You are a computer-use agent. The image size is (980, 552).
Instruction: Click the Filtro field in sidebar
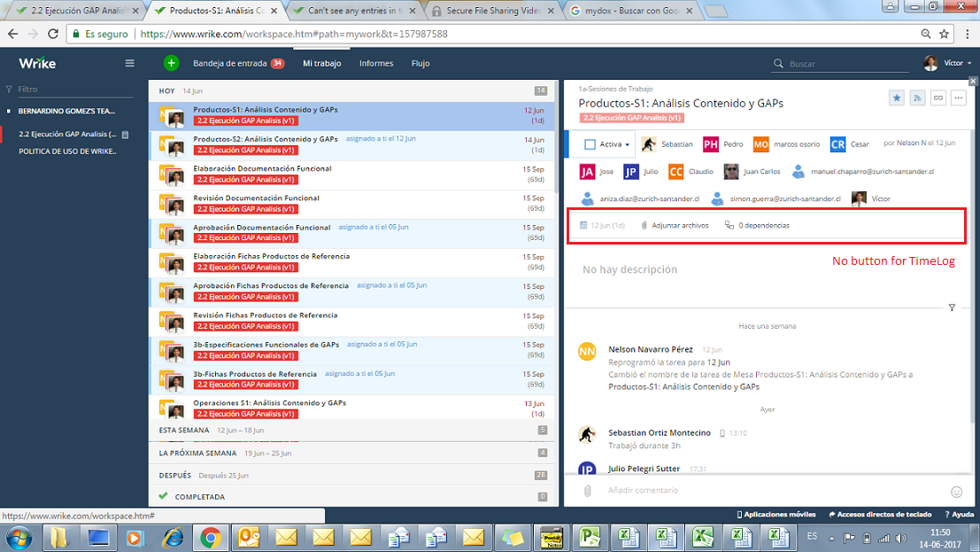pos(75,89)
